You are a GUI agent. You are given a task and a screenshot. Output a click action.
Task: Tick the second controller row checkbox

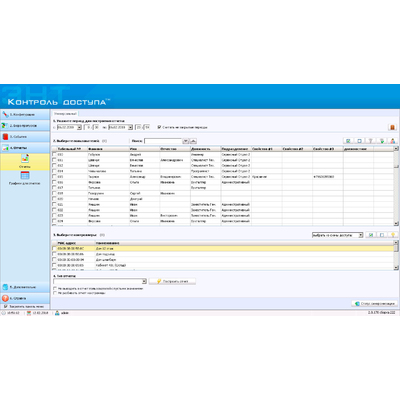click(x=54, y=254)
